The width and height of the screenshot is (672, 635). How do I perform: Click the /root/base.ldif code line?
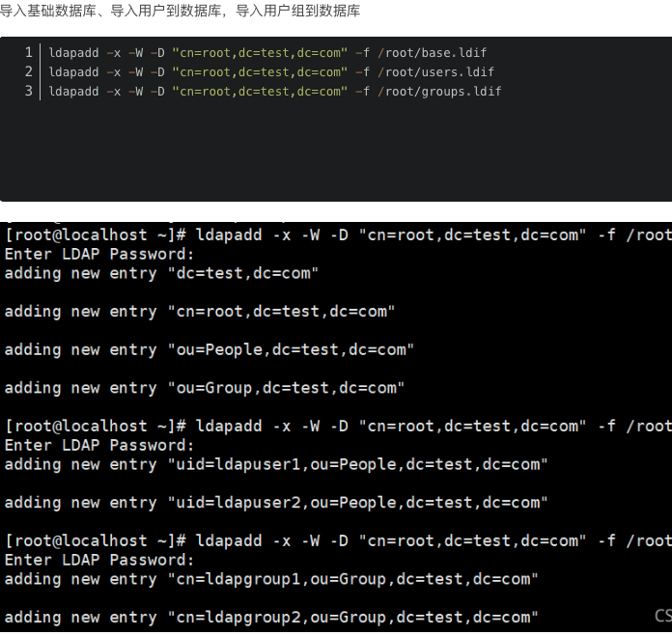(267, 53)
